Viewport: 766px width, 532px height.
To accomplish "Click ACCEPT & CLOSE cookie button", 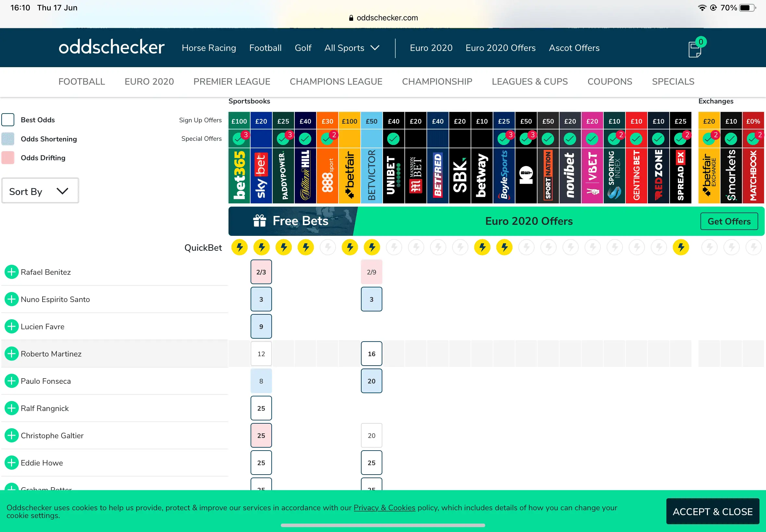I will point(713,511).
